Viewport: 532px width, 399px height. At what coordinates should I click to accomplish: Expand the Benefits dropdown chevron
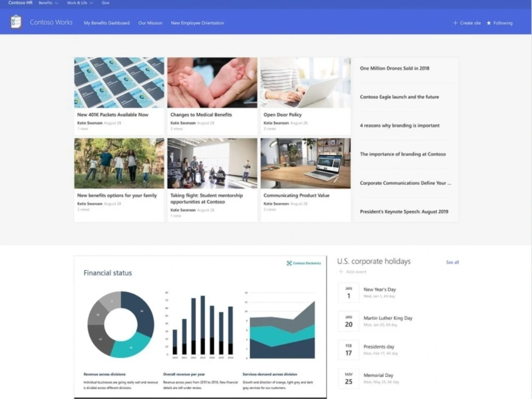[x=56, y=3]
